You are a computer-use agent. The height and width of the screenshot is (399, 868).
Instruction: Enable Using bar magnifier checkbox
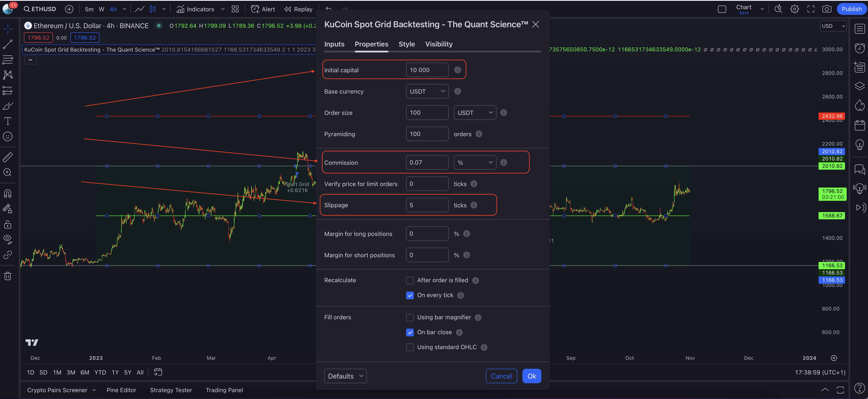[410, 317]
